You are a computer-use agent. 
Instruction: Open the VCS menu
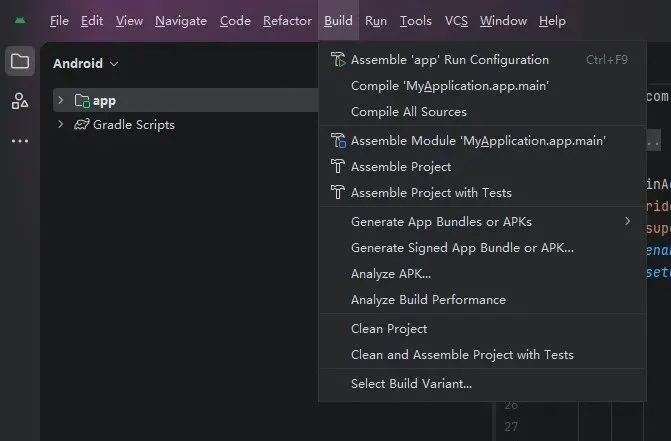pos(456,21)
